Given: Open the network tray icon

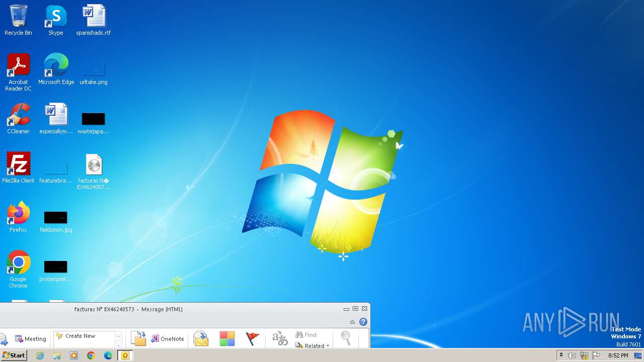Looking at the screenshot, I should click(x=584, y=355).
